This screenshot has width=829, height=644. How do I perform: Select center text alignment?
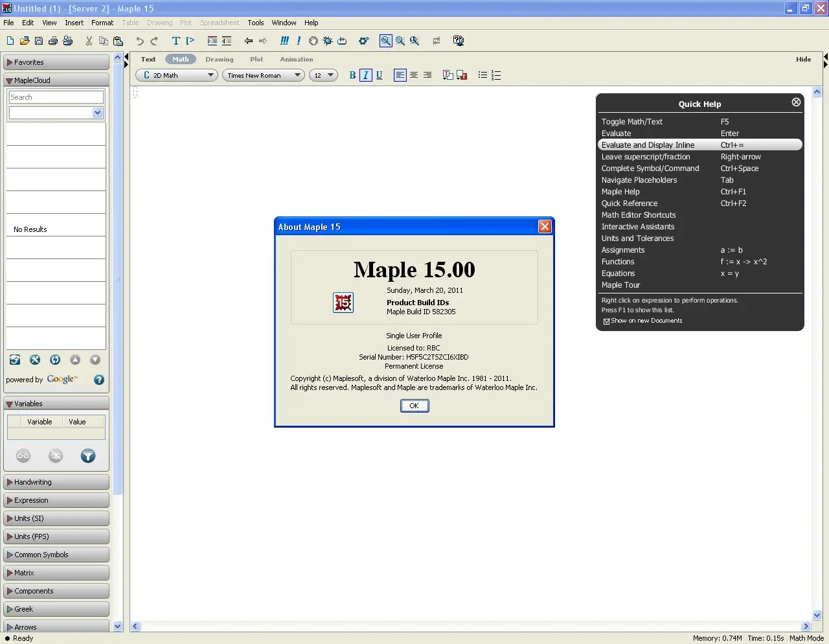(x=414, y=75)
